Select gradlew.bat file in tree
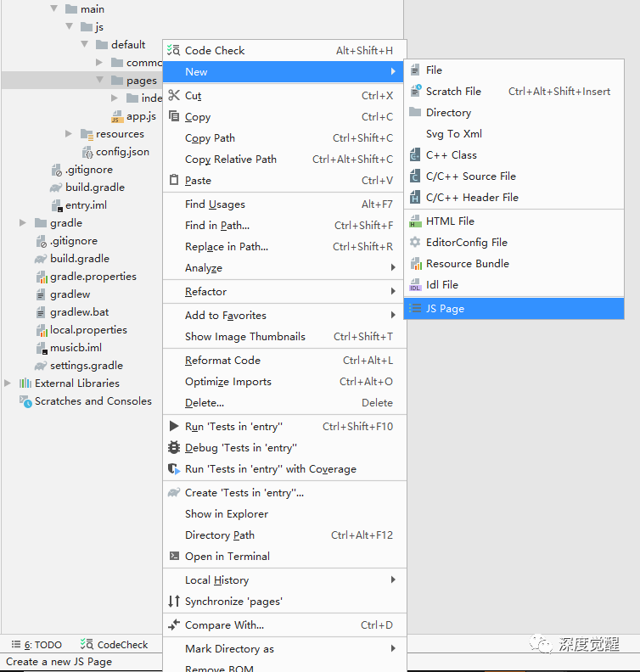 (x=79, y=312)
